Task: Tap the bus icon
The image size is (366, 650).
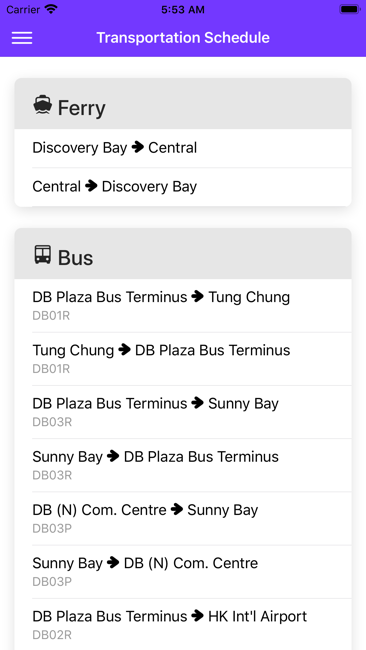Action: tap(43, 255)
